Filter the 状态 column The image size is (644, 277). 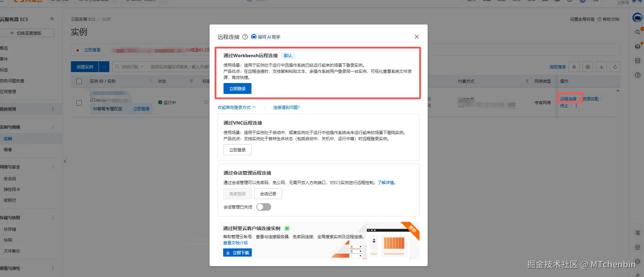191,81
